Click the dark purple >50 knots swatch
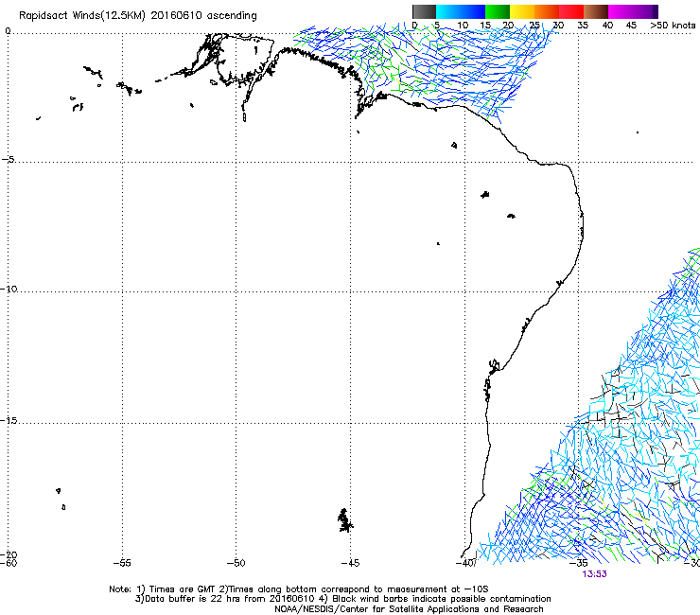 tap(656, 11)
